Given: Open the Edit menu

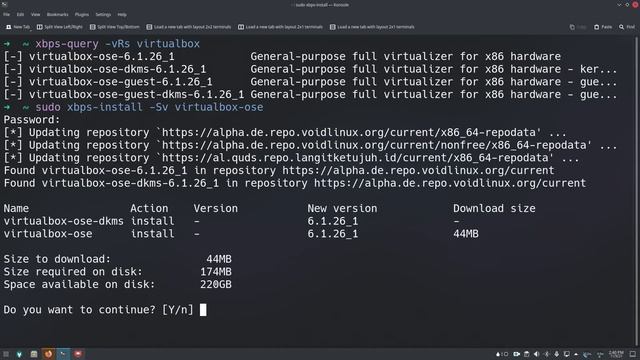Looking at the screenshot, I should [x=20, y=14].
